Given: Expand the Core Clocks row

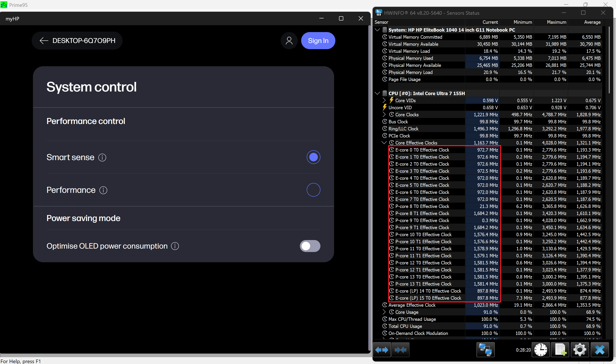Looking at the screenshot, I should [x=384, y=115].
